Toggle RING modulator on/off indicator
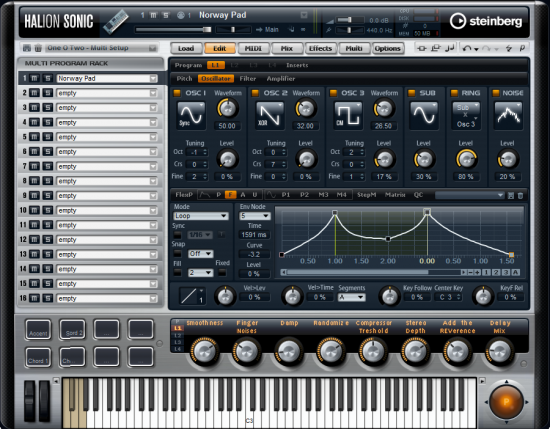The image size is (550, 429). 454,93
